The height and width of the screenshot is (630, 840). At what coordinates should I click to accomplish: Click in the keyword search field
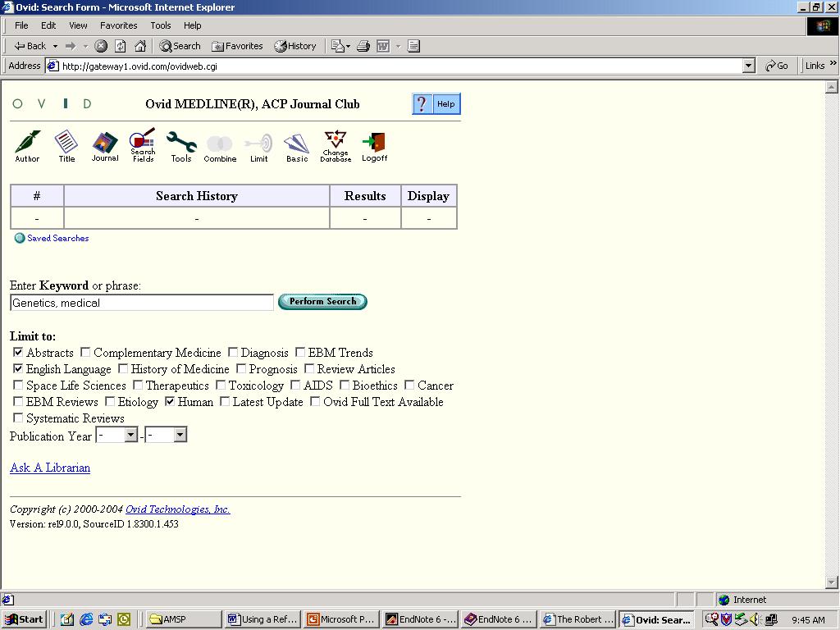pos(142,303)
